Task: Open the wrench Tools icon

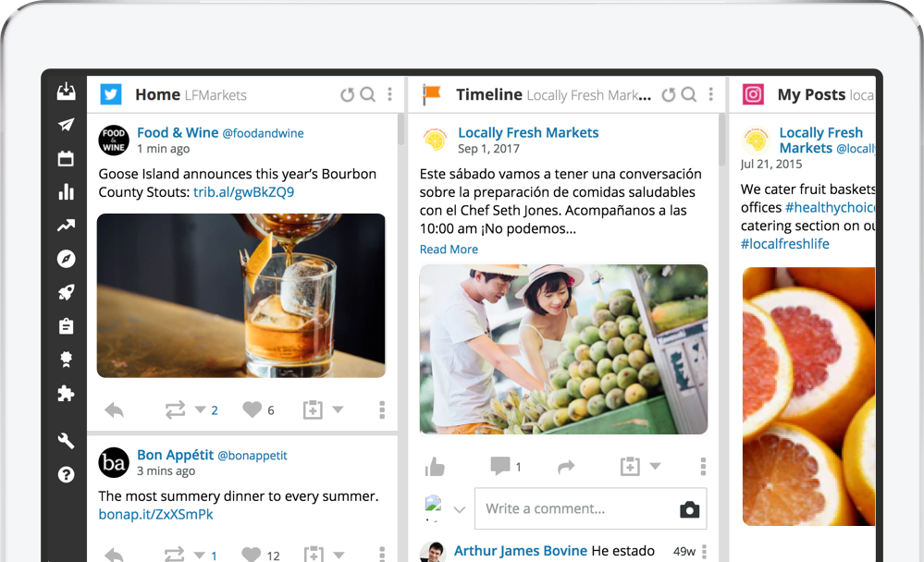Action: click(66, 441)
